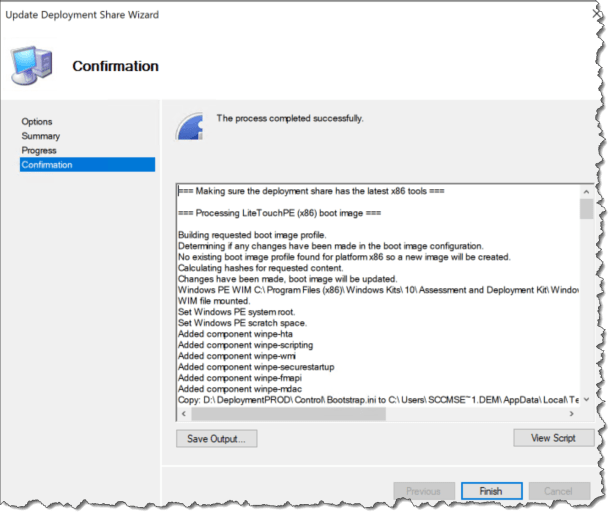The width and height of the screenshot is (615, 518).
Task: Click the blue success status icon
Action: point(190,126)
